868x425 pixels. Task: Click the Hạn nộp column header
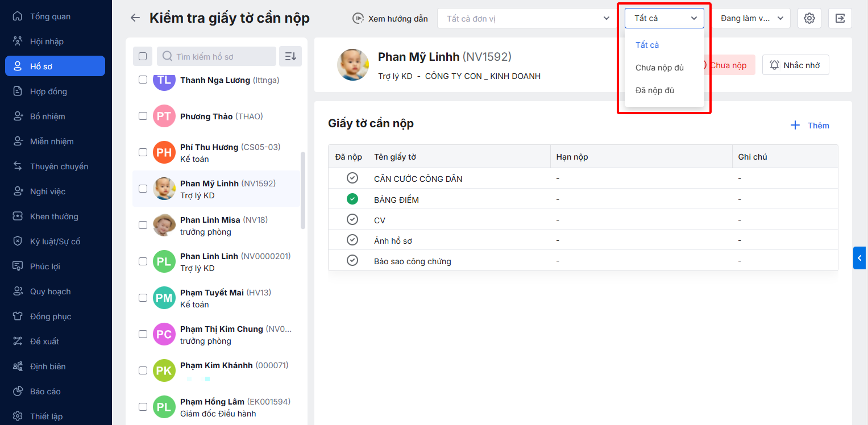[641, 157]
